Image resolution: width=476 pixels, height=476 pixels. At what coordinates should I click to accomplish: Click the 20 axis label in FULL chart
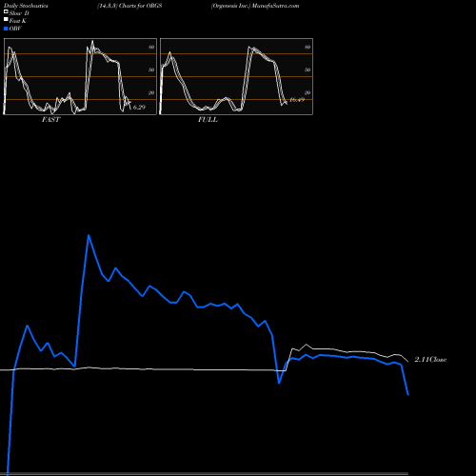307,92
